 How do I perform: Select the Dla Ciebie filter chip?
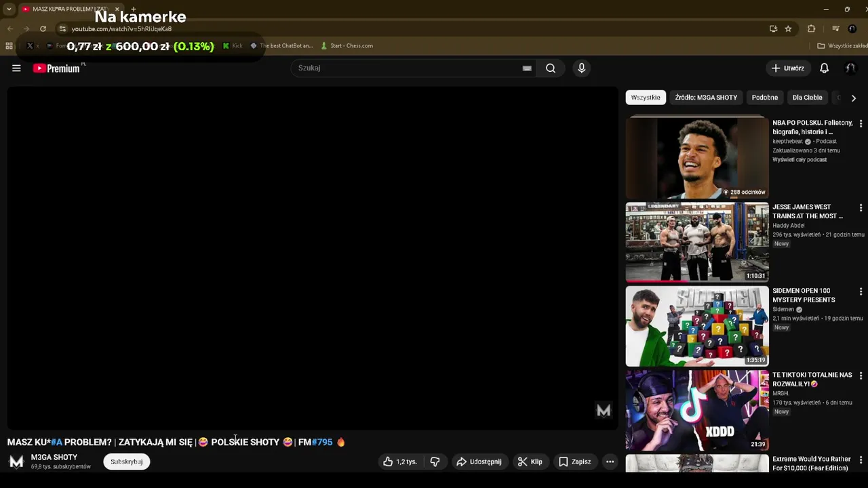click(807, 98)
